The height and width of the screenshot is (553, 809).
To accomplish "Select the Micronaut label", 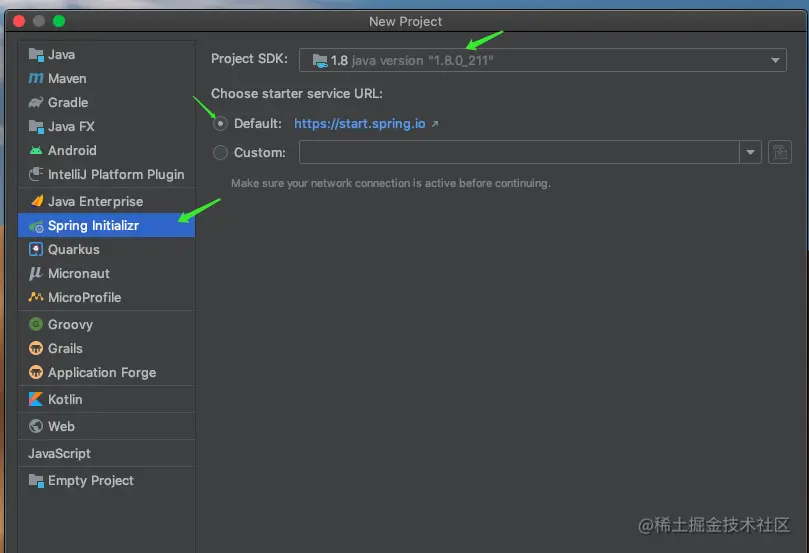I will tap(79, 273).
